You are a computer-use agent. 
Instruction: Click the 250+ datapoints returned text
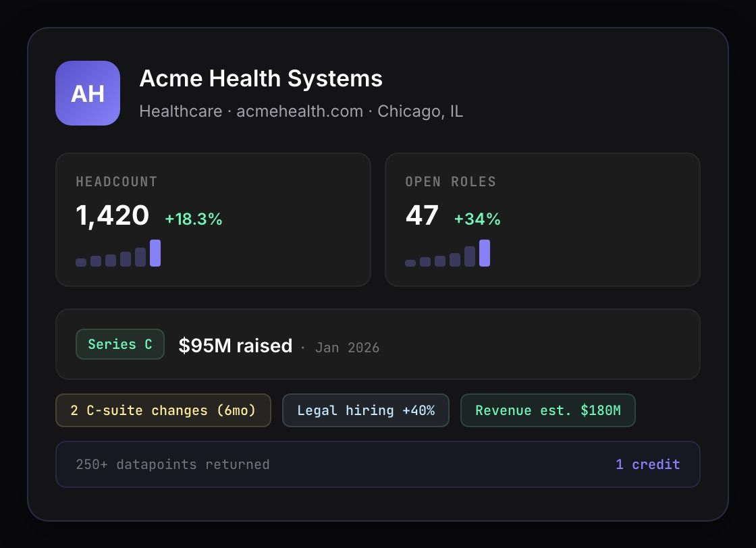click(173, 464)
